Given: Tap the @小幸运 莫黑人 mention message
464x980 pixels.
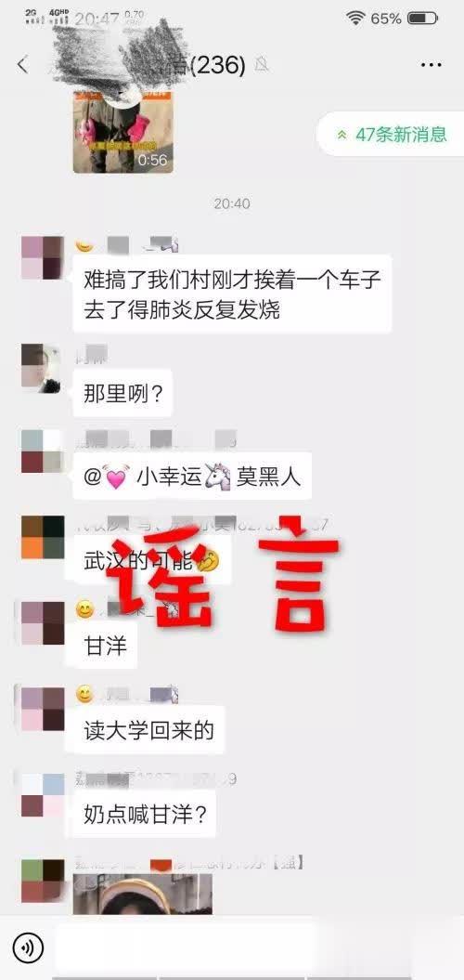Looking at the screenshot, I should [192, 477].
